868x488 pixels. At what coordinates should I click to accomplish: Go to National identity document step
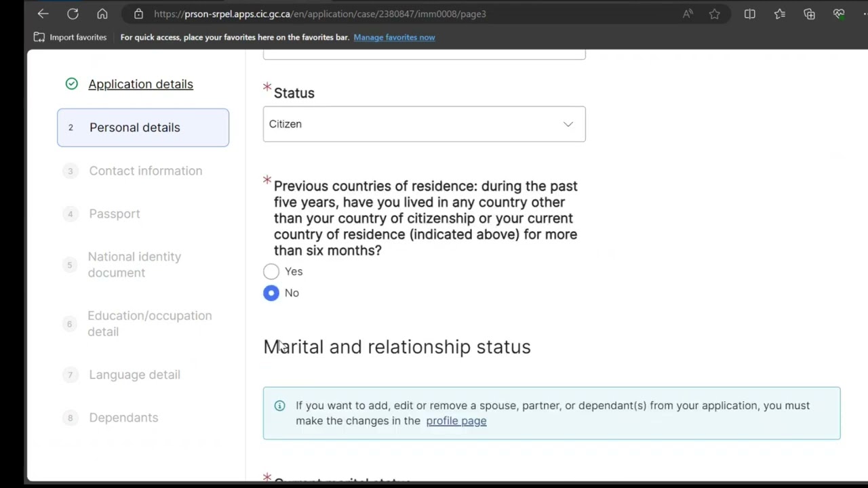134,264
